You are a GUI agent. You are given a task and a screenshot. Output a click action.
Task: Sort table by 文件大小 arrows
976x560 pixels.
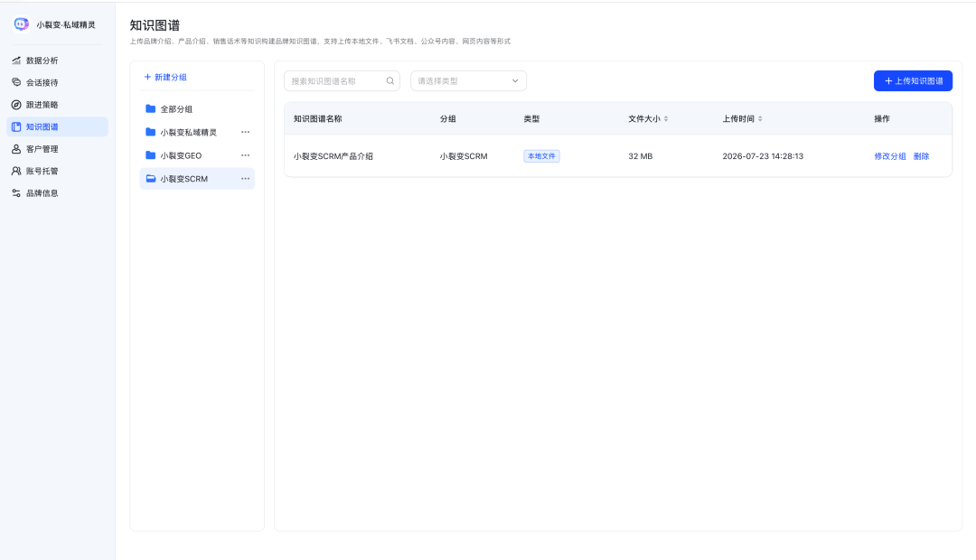[x=666, y=119]
